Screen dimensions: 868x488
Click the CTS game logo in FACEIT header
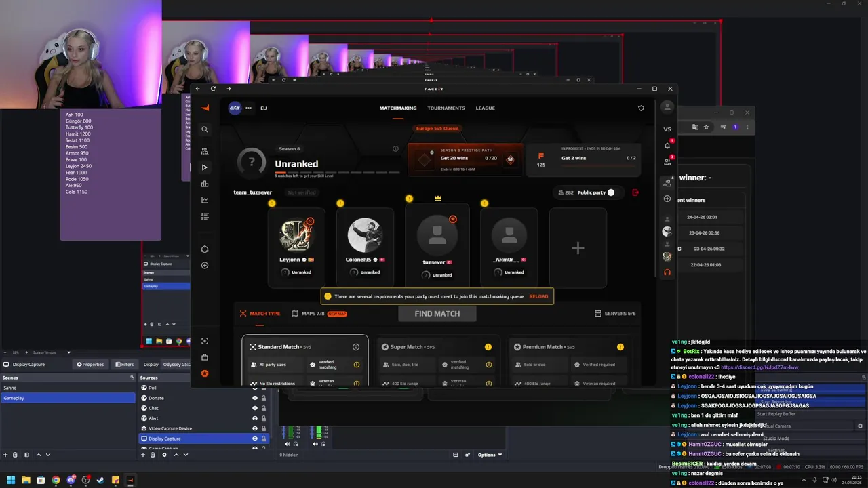point(235,108)
